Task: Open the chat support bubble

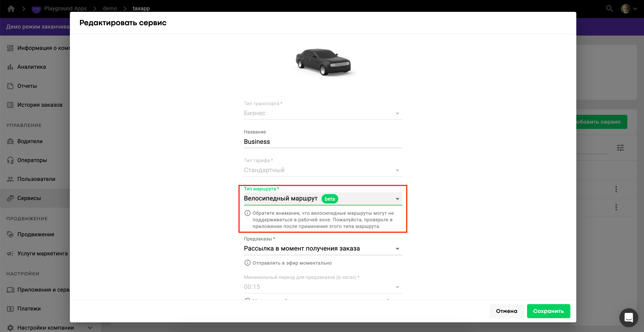Action: pos(628,318)
